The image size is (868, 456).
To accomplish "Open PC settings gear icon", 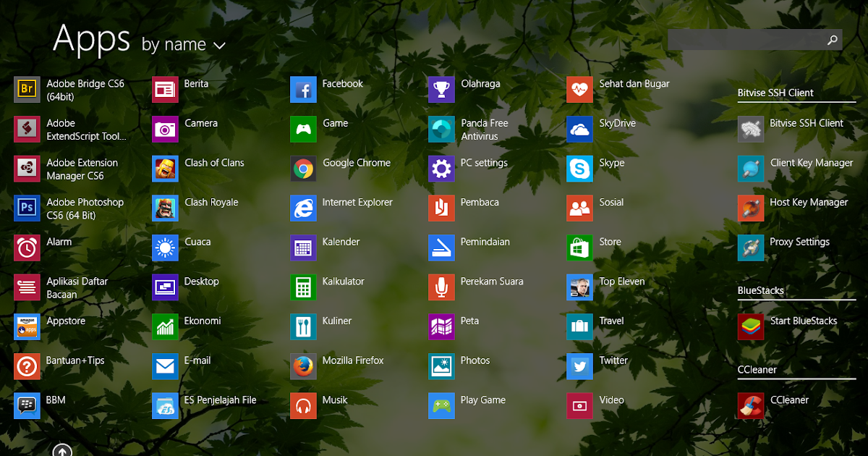I will coord(441,169).
